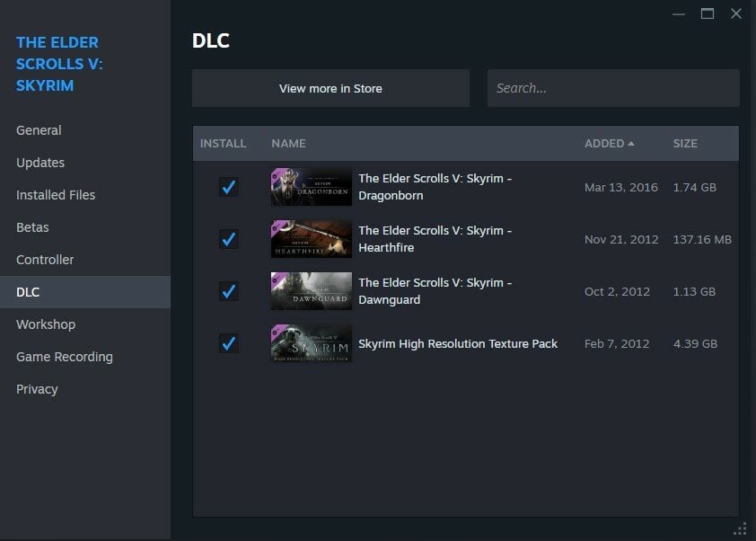This screenshot has width=756, height=541.
Task: Click The Elder Scrolls V: Skyrim title
Action: click(x=59, y=64)
